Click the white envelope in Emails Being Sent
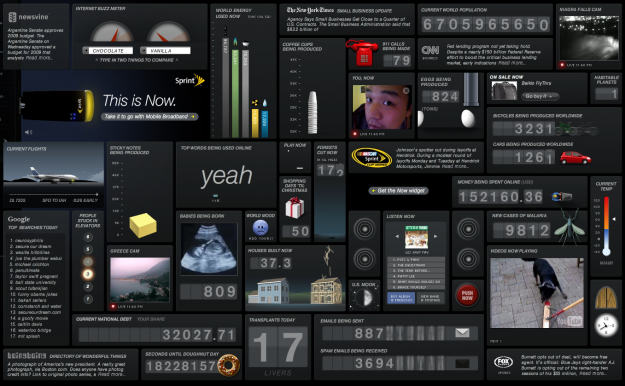 (x=462, y=333)
